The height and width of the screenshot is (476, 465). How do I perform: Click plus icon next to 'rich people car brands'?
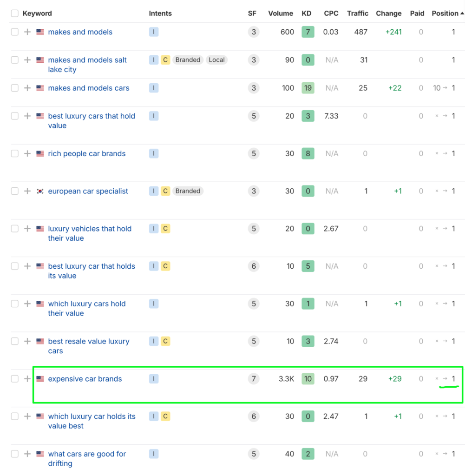pos(27,154)
